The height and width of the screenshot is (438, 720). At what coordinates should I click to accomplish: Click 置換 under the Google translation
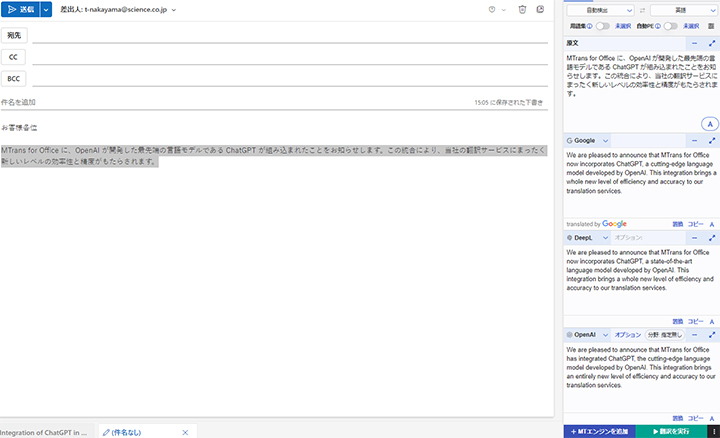coord(678,224)
